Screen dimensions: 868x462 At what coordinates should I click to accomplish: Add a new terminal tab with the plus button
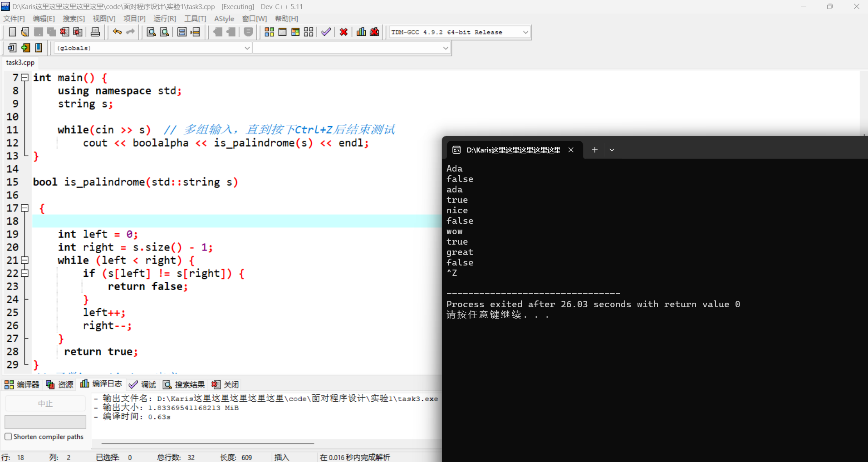coord(594,150)
